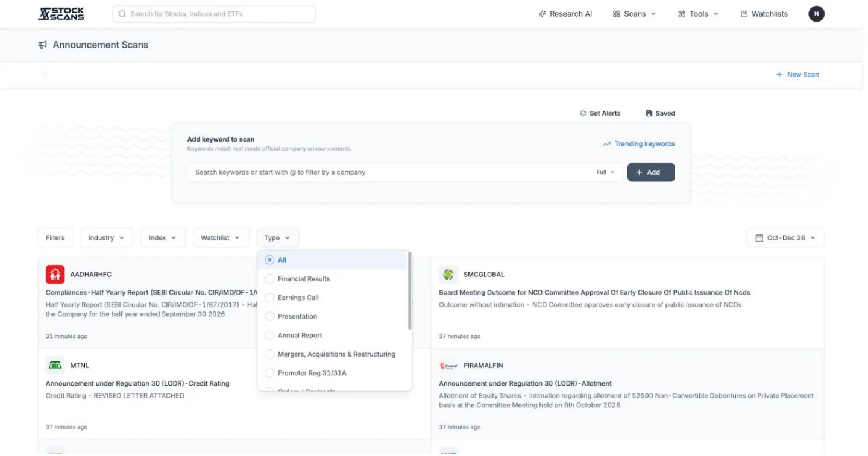Click the Saved floppy disk icon

(649, 113)
